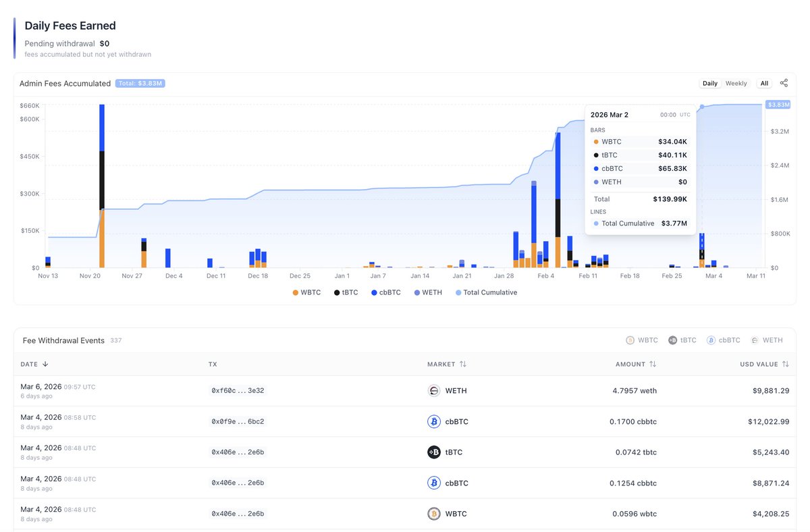Click the tall Nov 20 stacked bar
Viewport: 810px width, 532px height.
pos(102,186)
